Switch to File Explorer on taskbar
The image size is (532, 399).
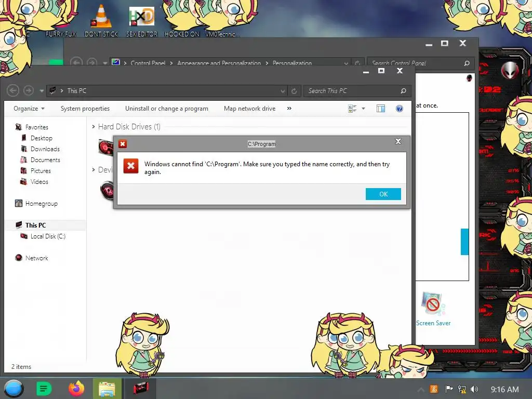(107, 389)
